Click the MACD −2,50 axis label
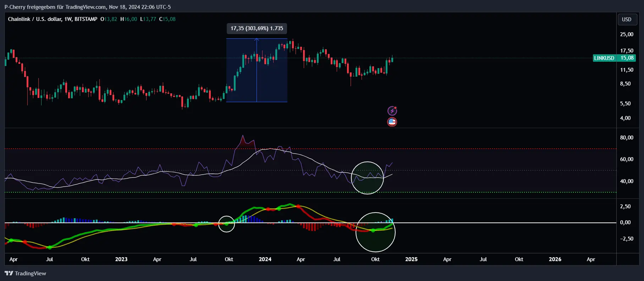644x281 pixels. click(627, 239)
